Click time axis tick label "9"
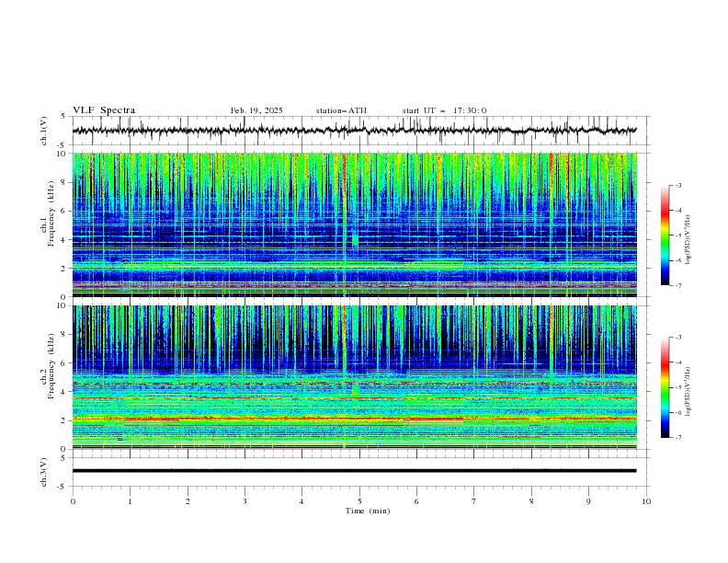The width and height of the screenshot is (728, 563). pyautogui.click(x=588, y=501)
